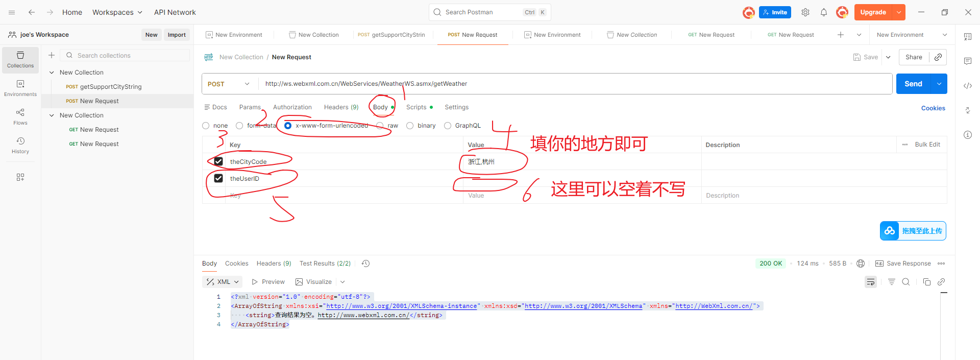Select the none body type radio

206,126
